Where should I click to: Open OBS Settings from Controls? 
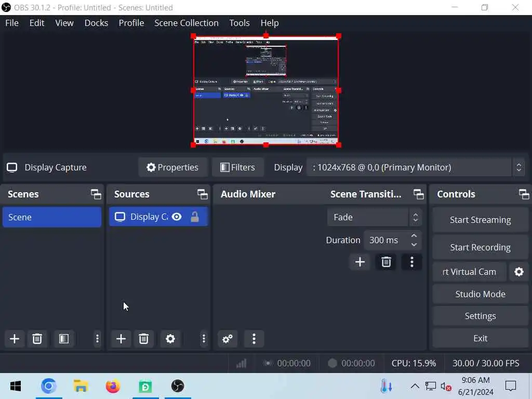point(480,316)
